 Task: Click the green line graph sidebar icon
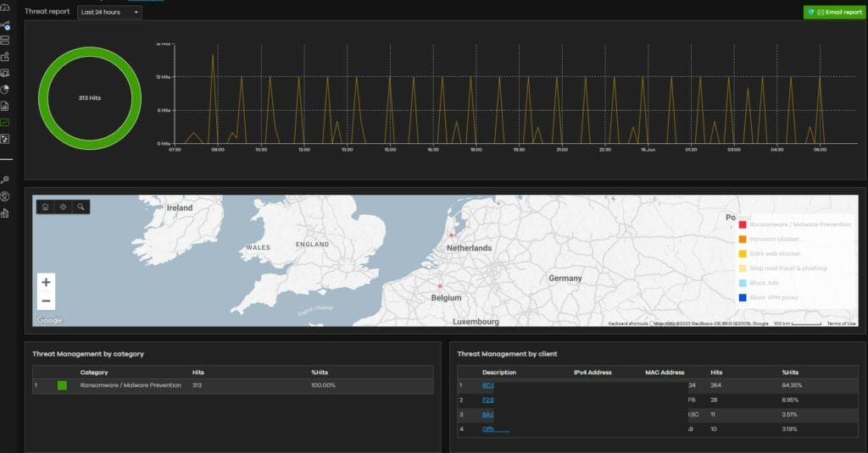(x=5, y=123)
